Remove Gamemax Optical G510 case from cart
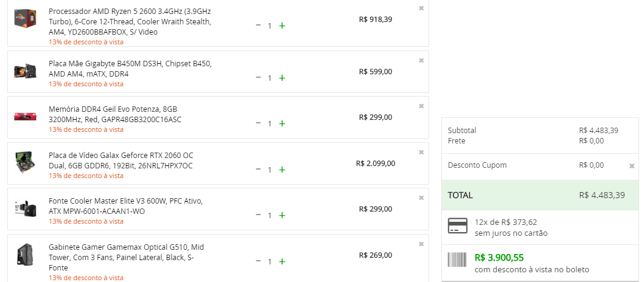 click(x=421, y=244)
